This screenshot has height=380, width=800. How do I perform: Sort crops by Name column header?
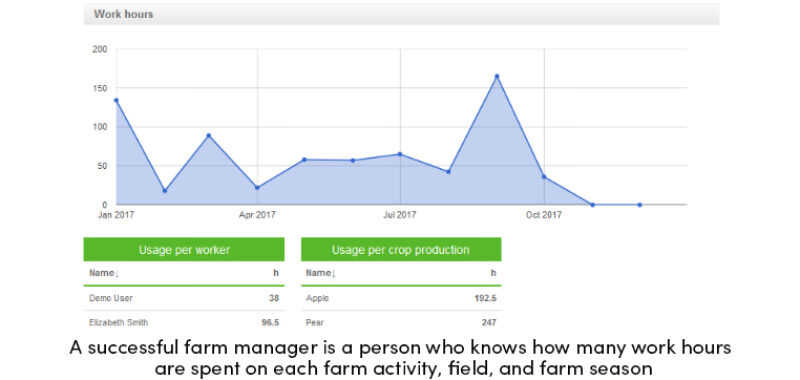click(x=320, y=273)
